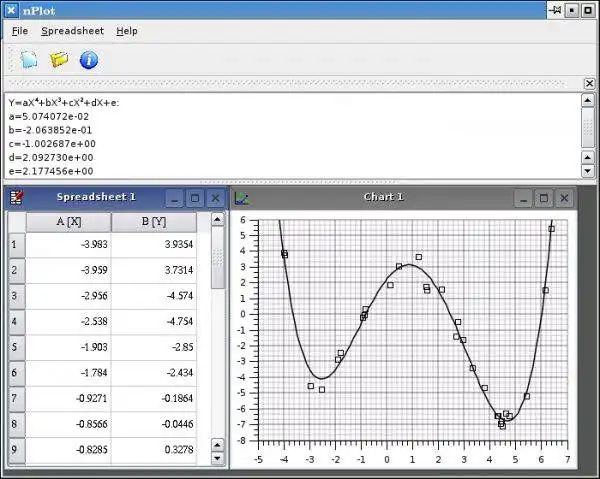Click the output panel scroll up arrow
Image resolution: width=600 pixels, height=479 pixels.
tap(588, 101)
